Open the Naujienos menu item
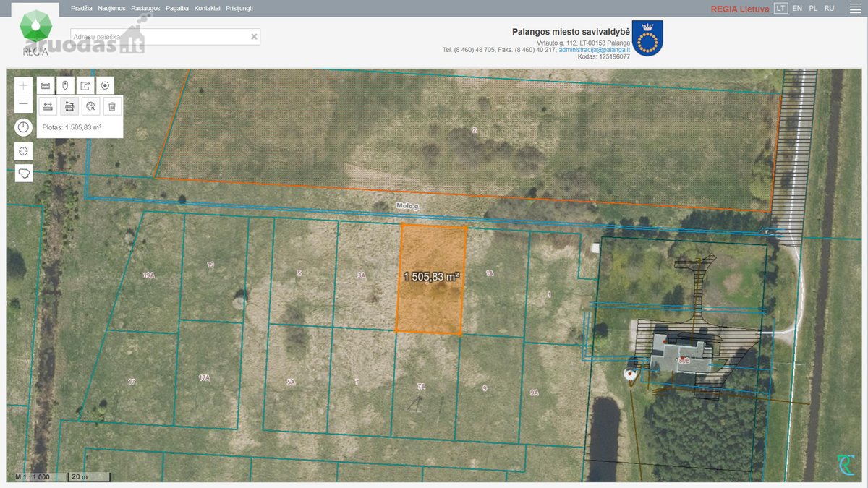The width and height of the screenshot is (868, 488). (111, 8)
